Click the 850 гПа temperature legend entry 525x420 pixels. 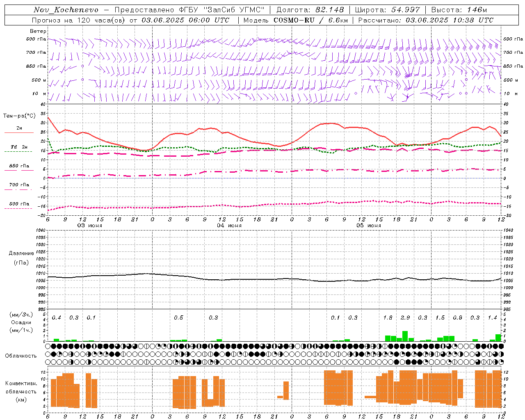19,166
